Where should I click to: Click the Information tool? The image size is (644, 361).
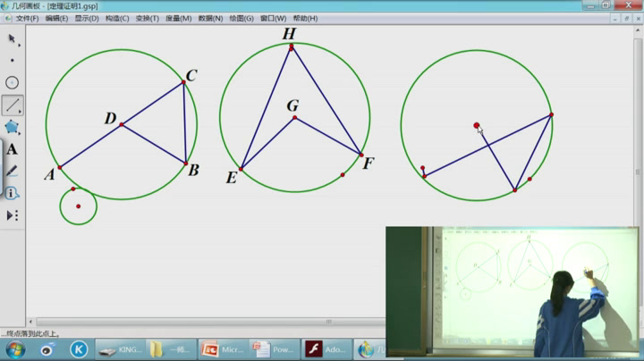(x=12, y=192)
